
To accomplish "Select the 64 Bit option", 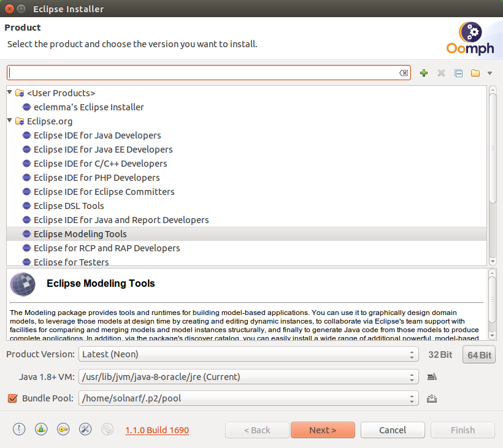I will coord(479,355).
